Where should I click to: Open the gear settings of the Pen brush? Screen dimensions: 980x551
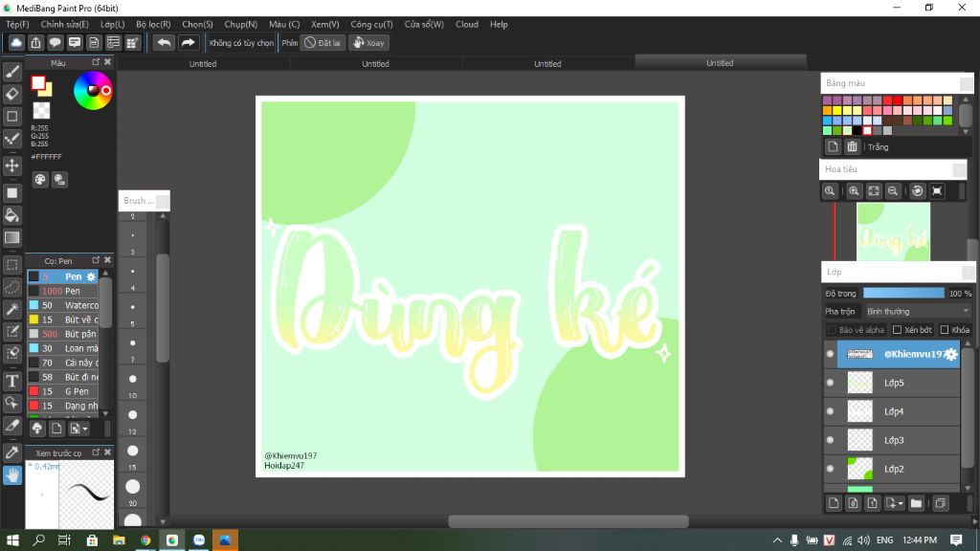(91, 276)
